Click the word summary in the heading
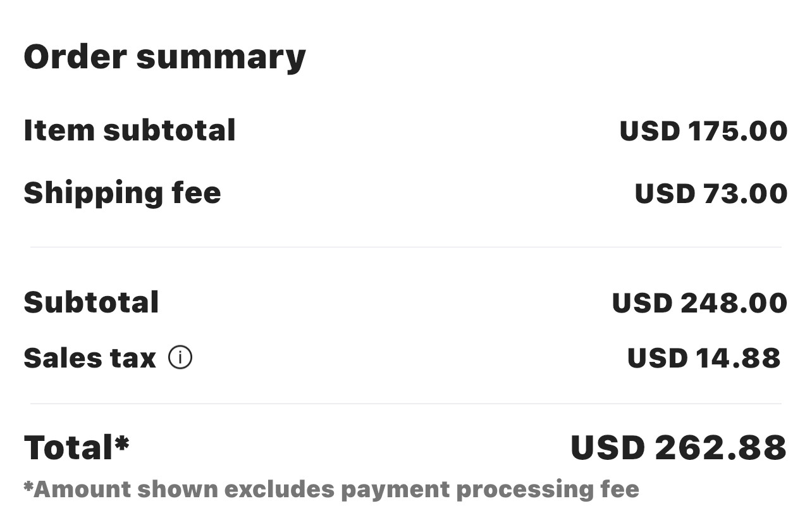Viewport: 812px width, 520px height. click(x=221, y=58)
